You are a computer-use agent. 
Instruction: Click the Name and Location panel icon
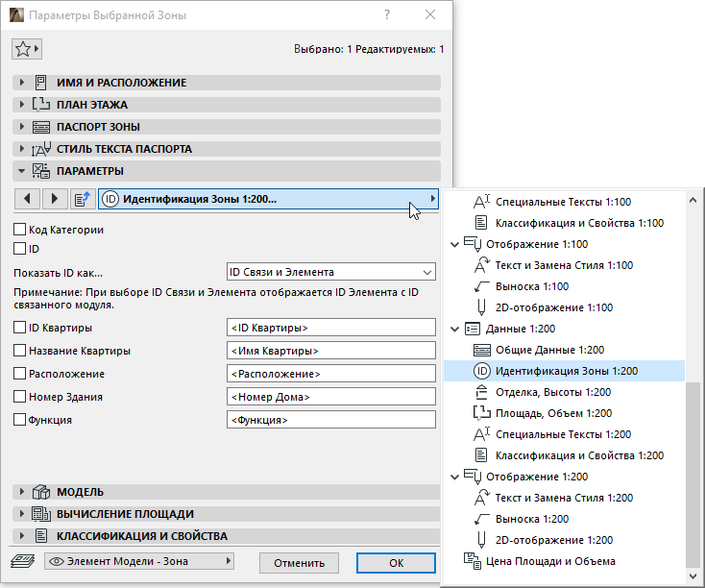(41, 83)
